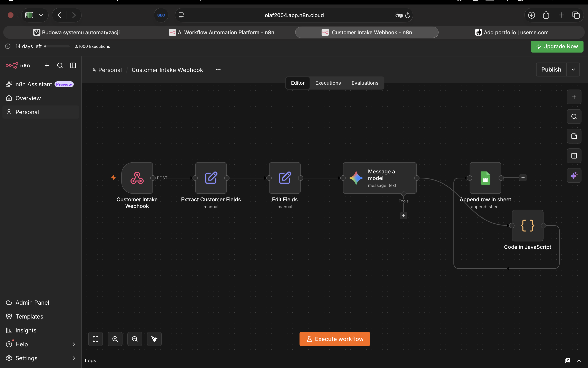Click the Publish button
Screen dimensions: 588x368
[x=551, y=70]
